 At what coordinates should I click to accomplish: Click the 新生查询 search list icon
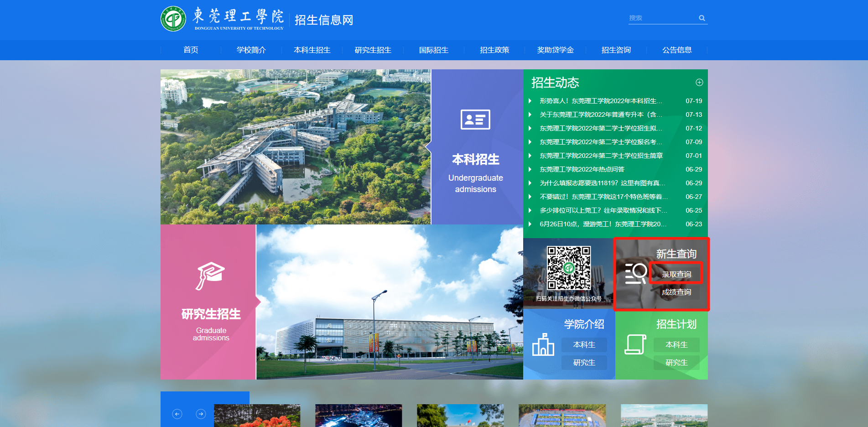click(x=635, y=274)
